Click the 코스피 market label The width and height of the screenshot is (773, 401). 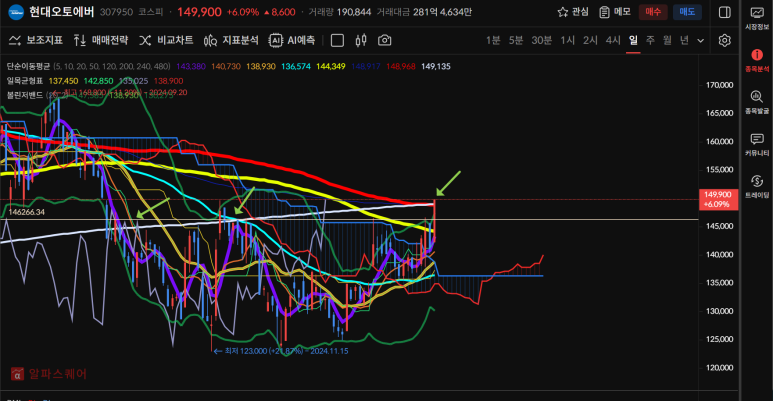click(150, 12)
